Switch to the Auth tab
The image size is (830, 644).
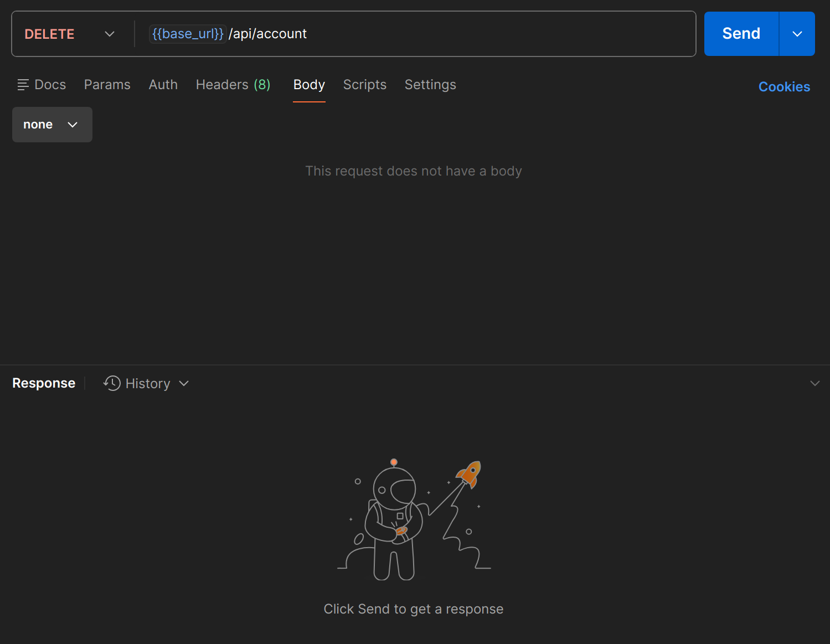(x=163, y=85)
